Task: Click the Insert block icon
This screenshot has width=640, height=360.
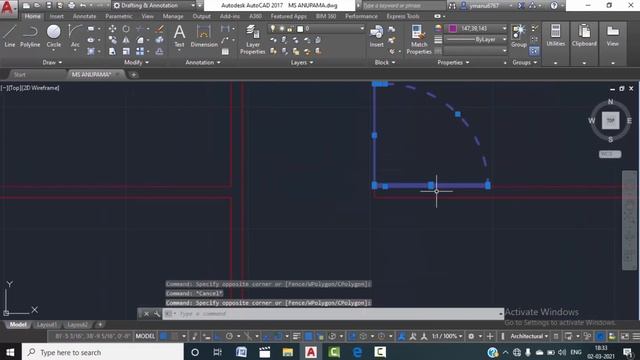Action: click(x=376, y=36)
